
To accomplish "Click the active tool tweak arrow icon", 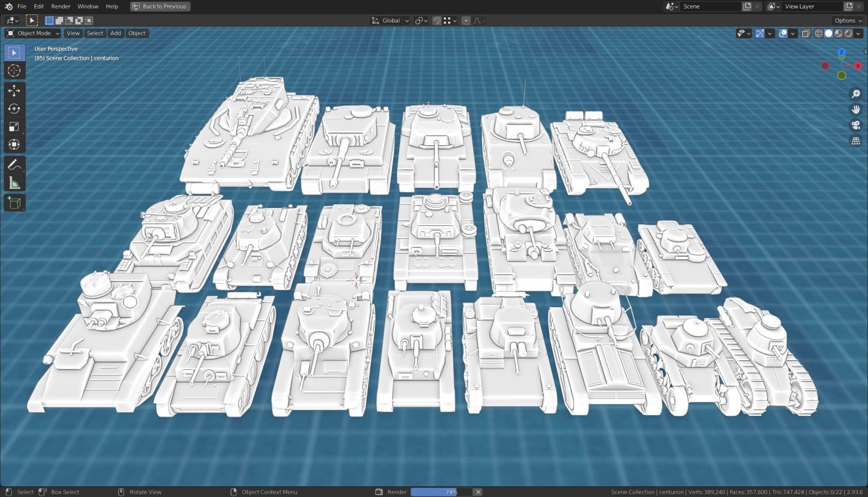I will point(32,20).
